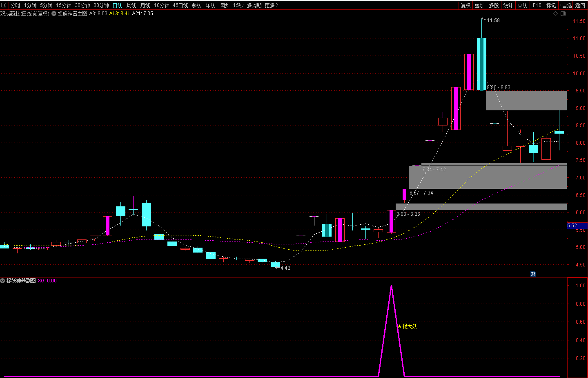Toggle 复权 price adjustment option
This screenshot has height=378, width=588.
[465, 5]
